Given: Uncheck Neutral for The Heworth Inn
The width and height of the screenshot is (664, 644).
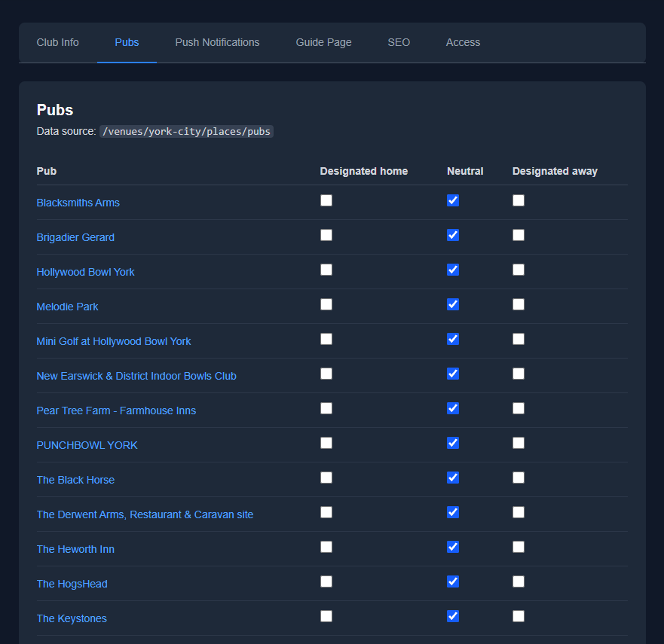Looking at the screenshot, I should coord(453,548).
